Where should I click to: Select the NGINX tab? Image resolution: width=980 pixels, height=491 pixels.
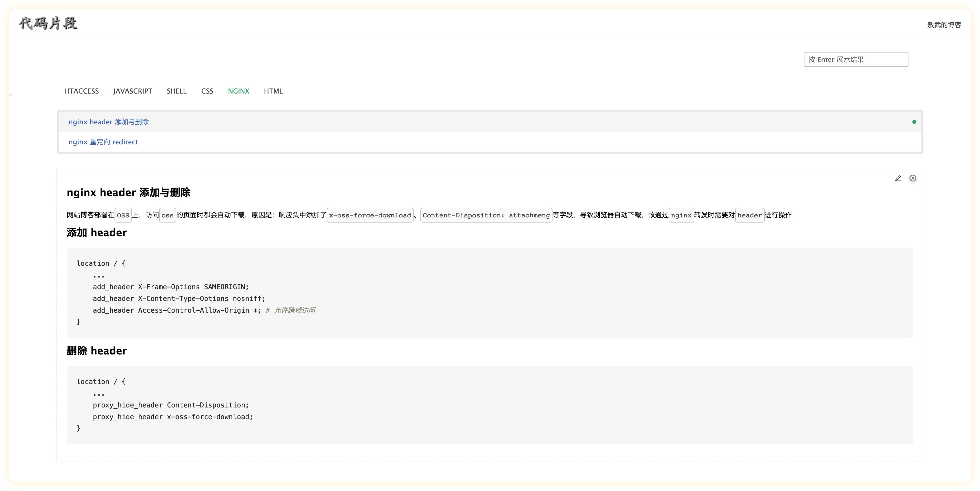coord(239,91)
